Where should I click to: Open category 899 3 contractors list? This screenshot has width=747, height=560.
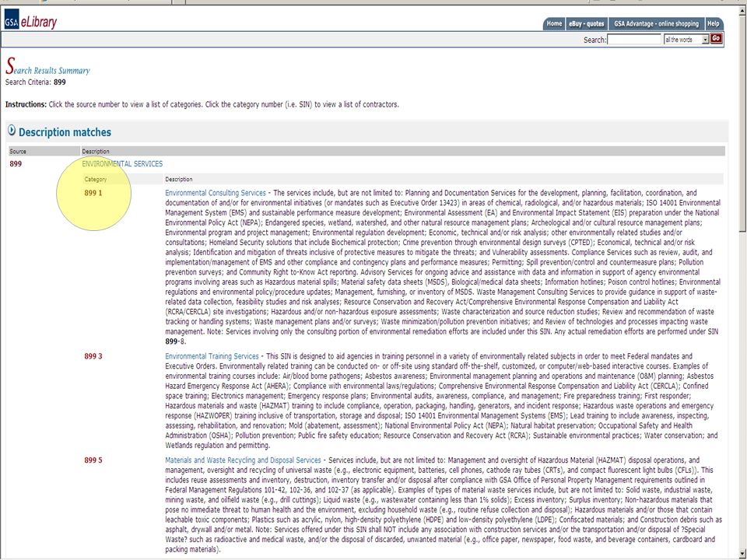pyautogui.click(x=93, y=356)
